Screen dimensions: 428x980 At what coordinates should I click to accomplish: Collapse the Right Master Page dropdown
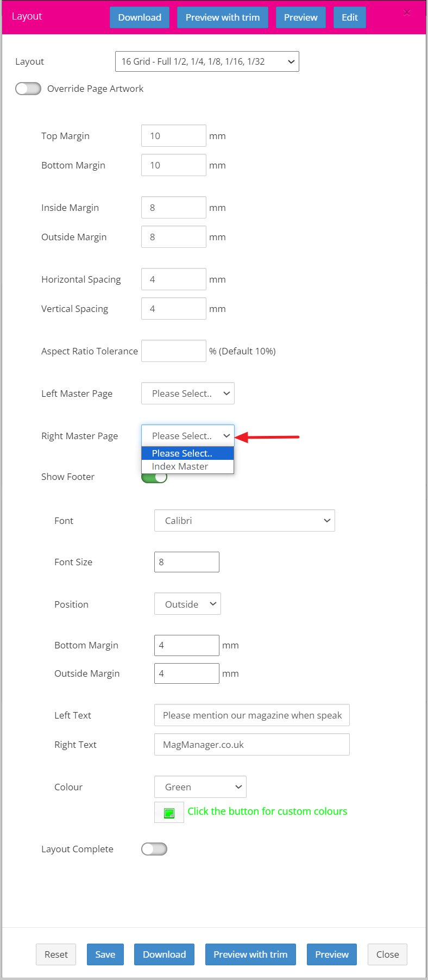pos(188,436)
